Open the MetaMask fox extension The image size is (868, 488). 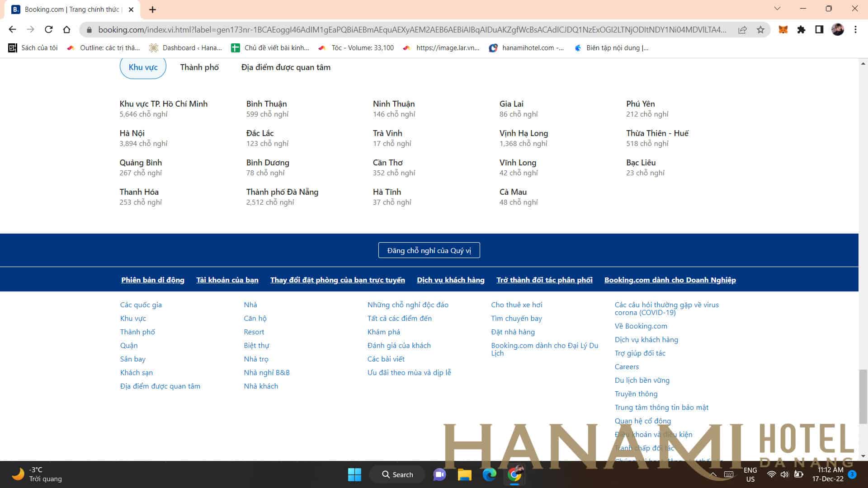pyautogui.click(x=783, y=30)
